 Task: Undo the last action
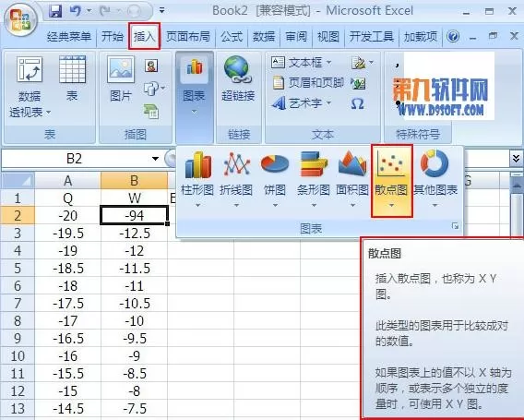75,11
